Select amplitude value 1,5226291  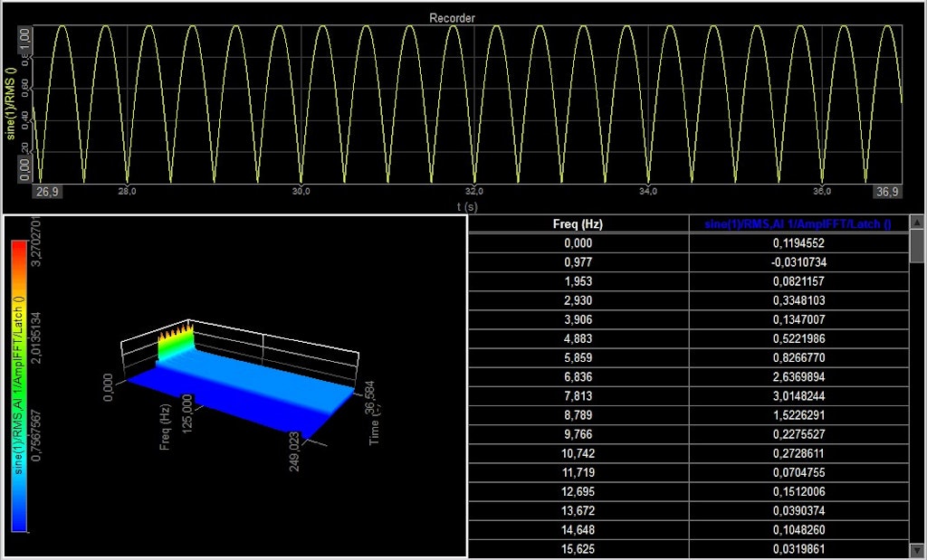(798, 414)
